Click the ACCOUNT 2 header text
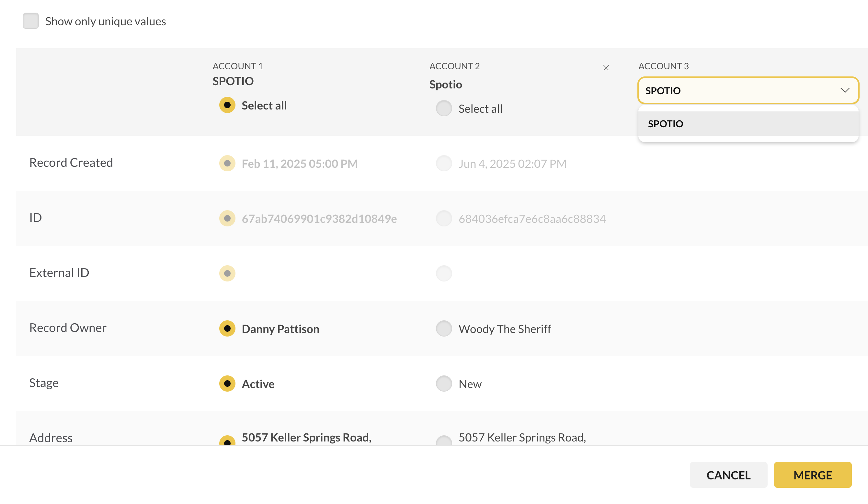The image size is (868, 504). pos(454,66)
